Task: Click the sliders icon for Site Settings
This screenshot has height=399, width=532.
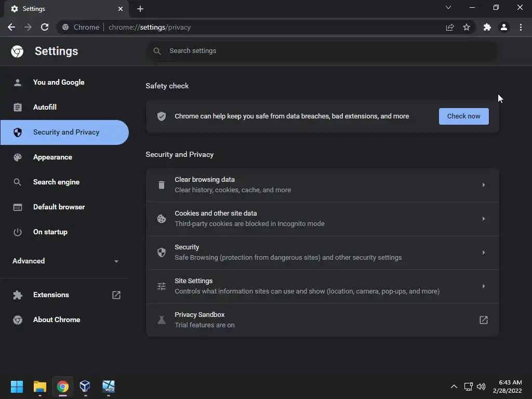Action: pyautogui.click(x=162, y=286)
